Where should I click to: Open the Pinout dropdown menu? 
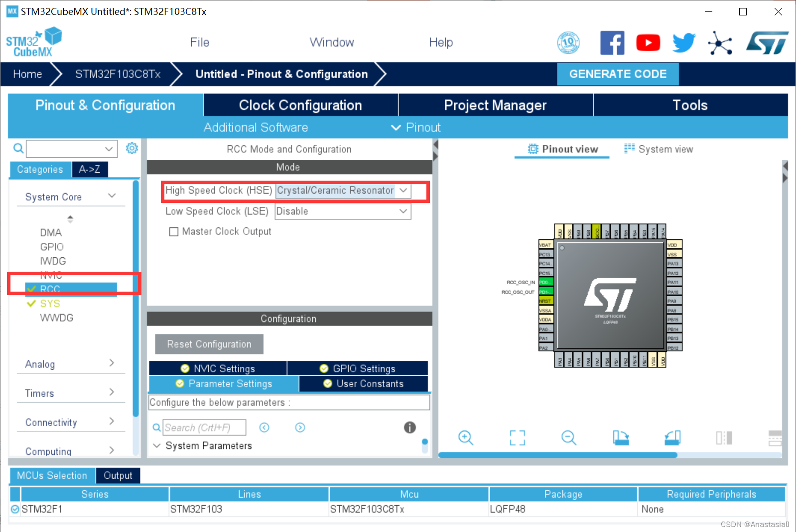(x=416, y=127)
